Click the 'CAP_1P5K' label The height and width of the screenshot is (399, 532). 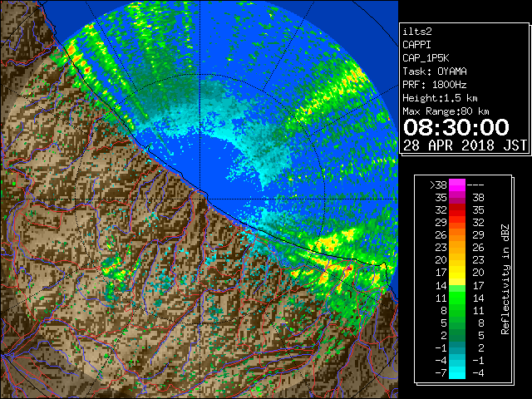click(x=426, y=58)
